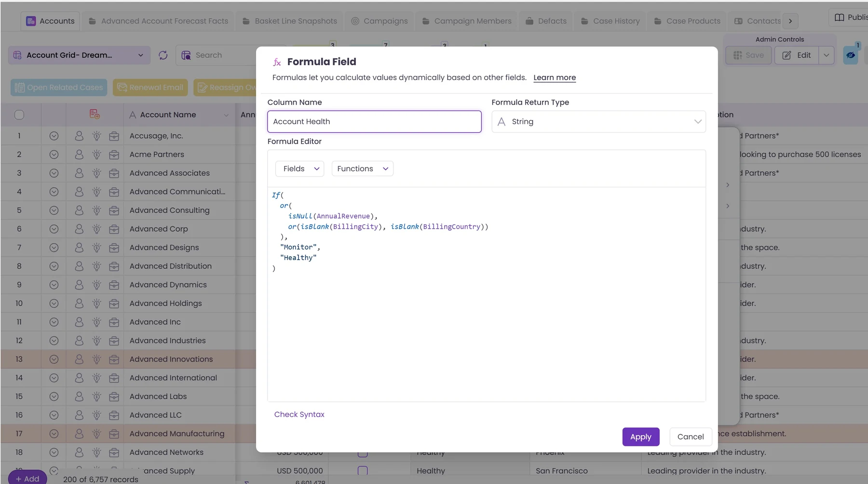The image size is (868, 484).
Task: Click the column header record-action icon
Action: point(95,114)
